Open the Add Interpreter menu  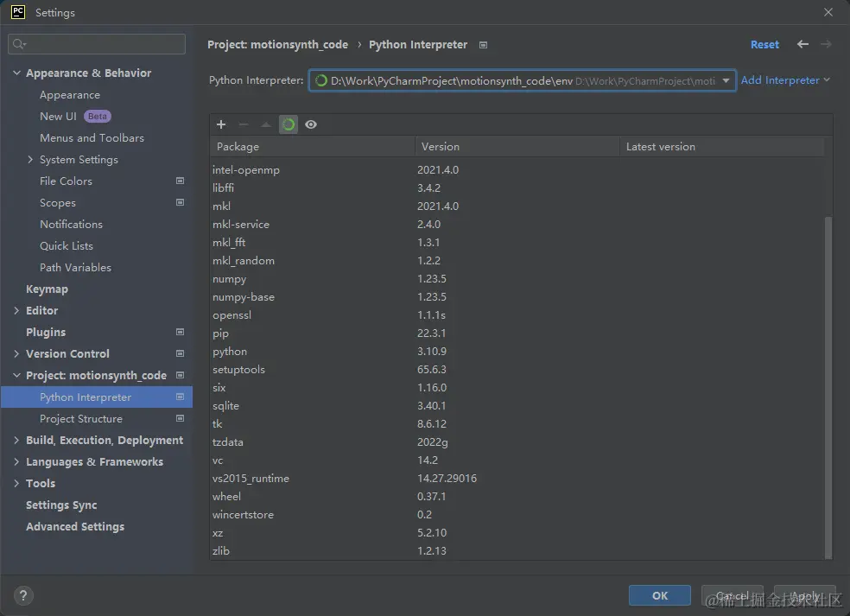(785, 80)
